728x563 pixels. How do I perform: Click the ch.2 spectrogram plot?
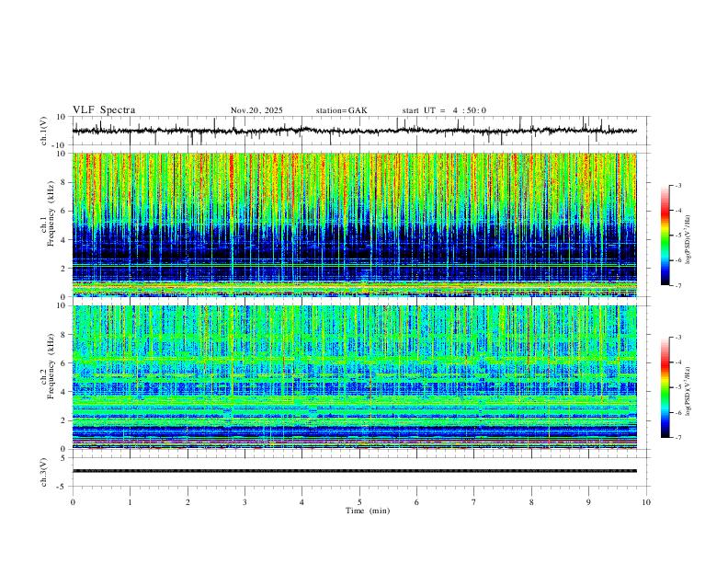point(355,377)
